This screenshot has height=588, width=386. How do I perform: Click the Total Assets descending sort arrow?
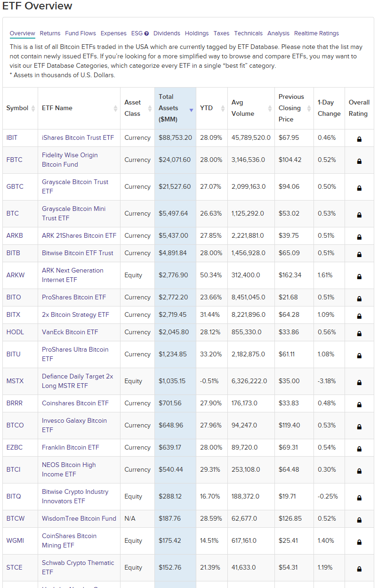(191, 110)
